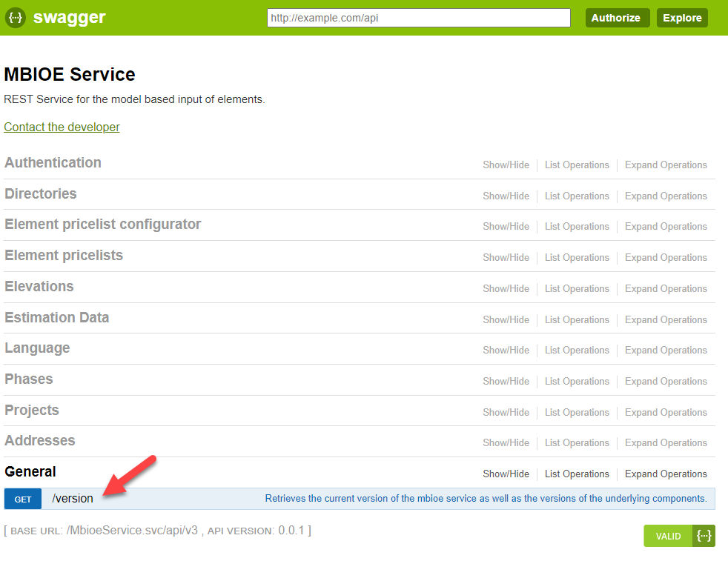Open the Contact the developer link
The height and width of the screenshot is (561, 728).
[x=62, y=127]
